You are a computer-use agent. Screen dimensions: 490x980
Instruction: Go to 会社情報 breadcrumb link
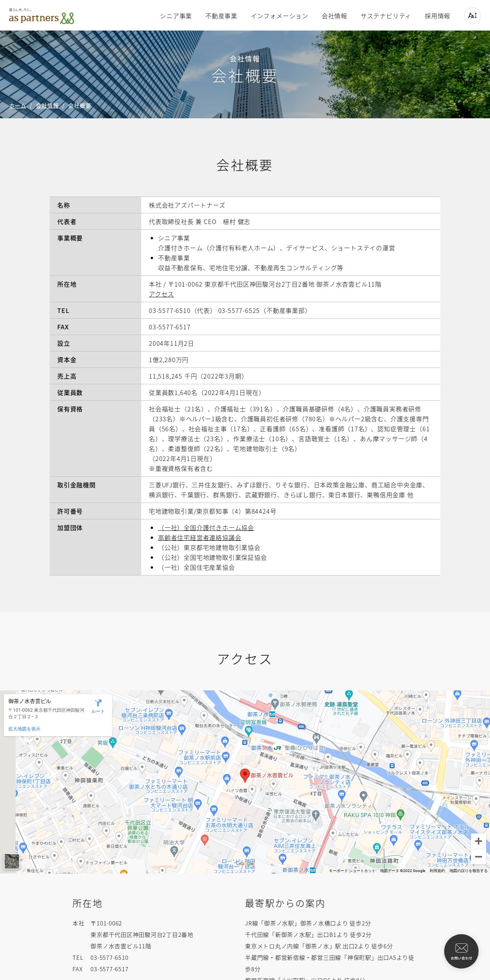point(47,106)
